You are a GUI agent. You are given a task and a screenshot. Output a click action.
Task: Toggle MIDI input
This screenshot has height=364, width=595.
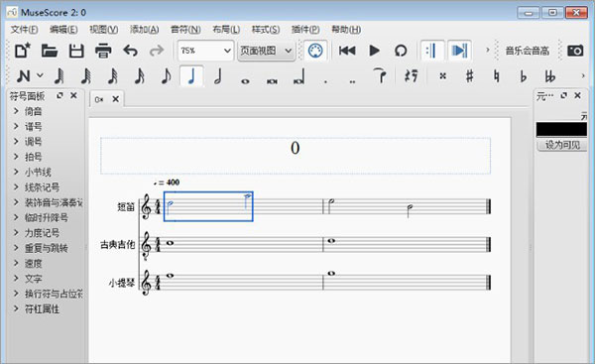coord(315,51)
